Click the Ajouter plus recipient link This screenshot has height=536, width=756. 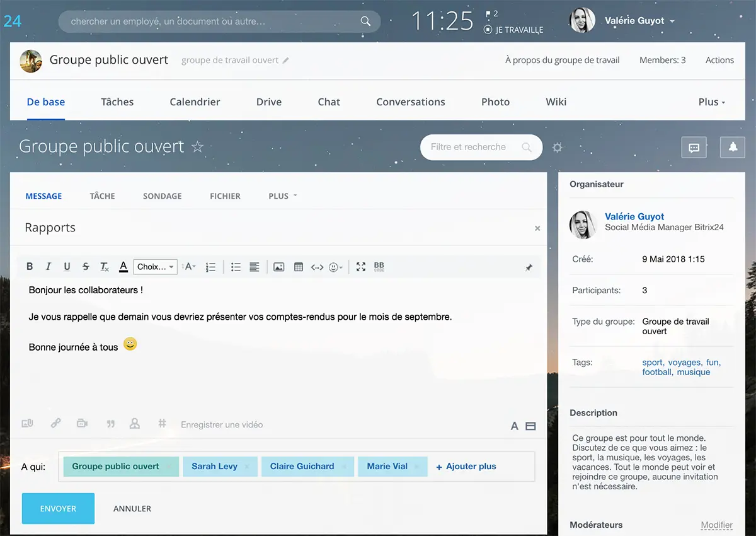tap(466, 467)
